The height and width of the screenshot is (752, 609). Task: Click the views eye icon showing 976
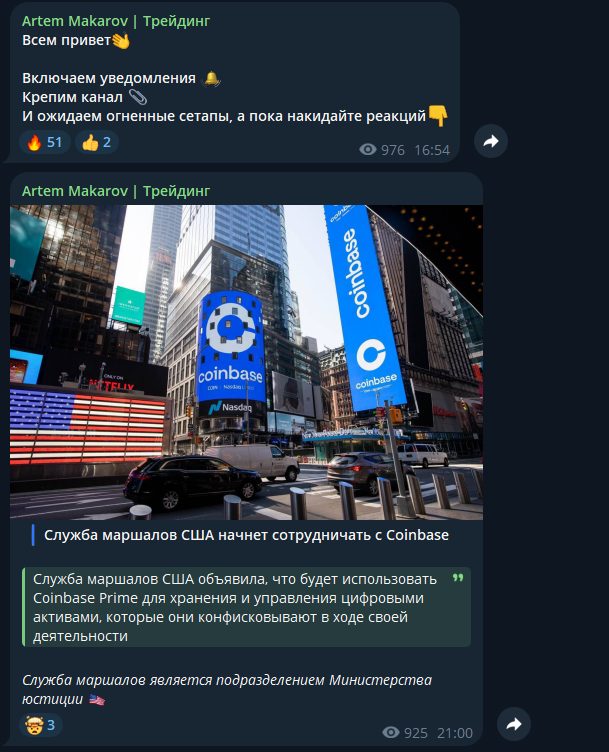point(368,150)
